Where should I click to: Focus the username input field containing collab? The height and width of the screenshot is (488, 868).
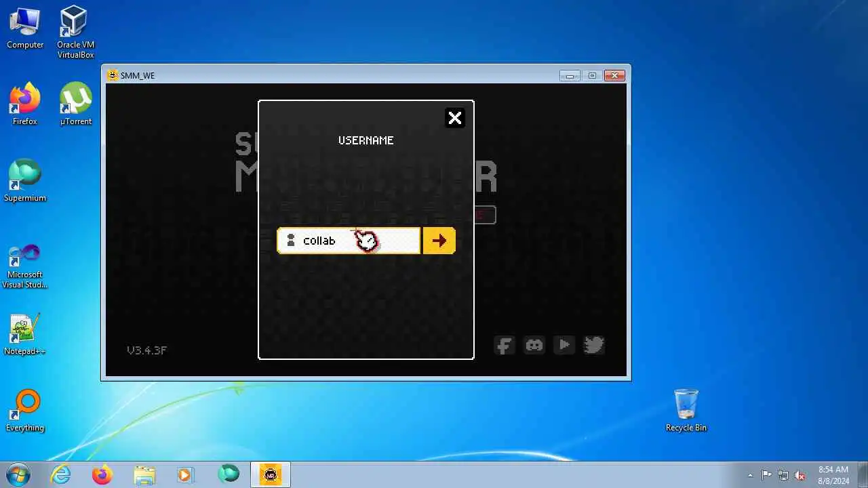[x=349, y=241]
